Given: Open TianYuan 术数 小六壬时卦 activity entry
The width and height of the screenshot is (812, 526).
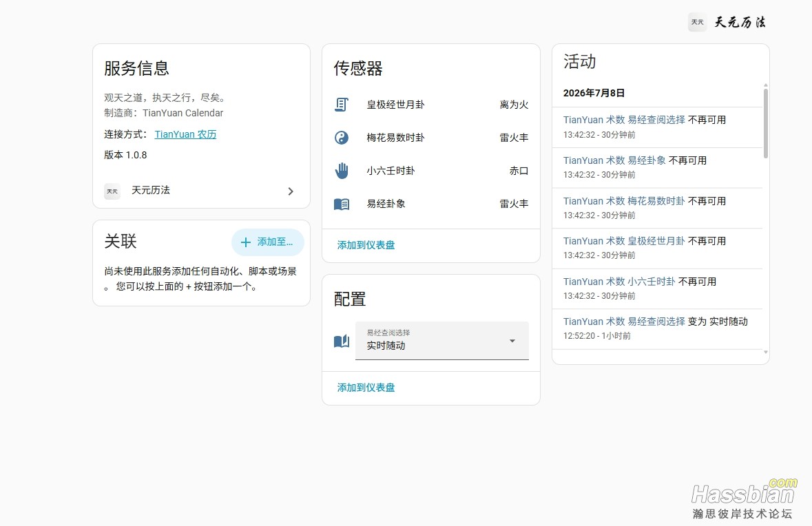Looking at the screenshot, I should pos(657,288).
